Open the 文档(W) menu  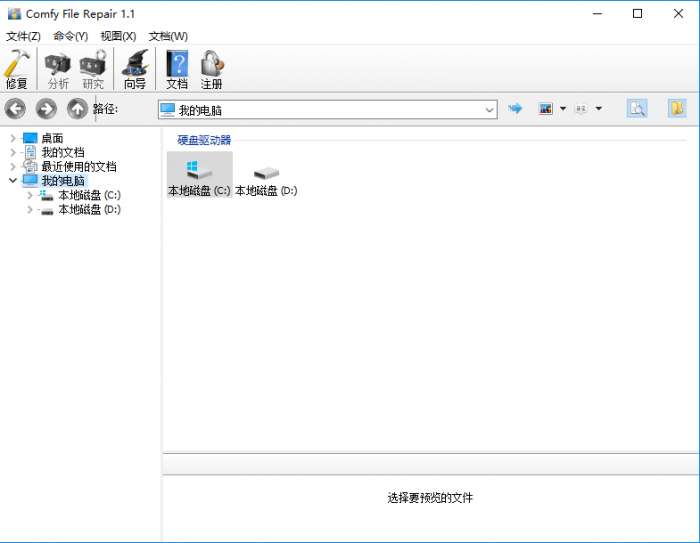pos(168,36)
